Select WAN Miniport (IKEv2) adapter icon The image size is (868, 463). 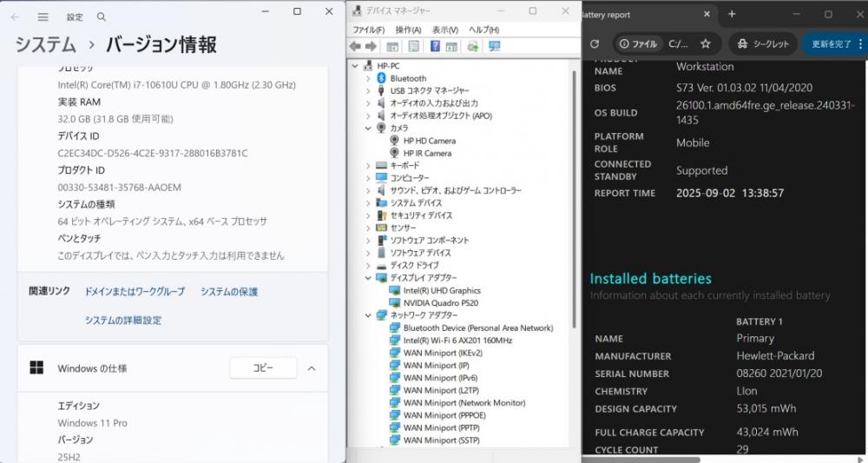(x=395, y=353)
